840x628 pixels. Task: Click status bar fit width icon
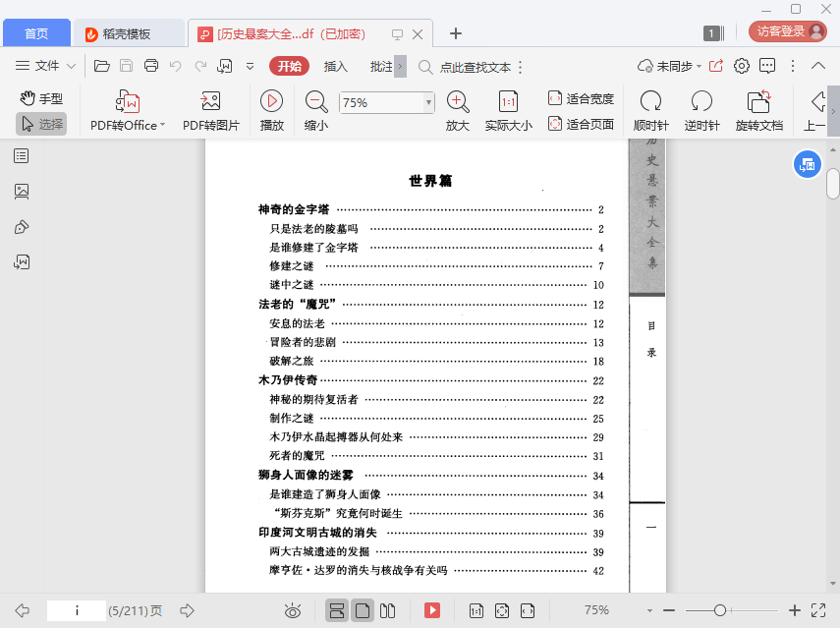pyautogui.click(x=528, y=610)
